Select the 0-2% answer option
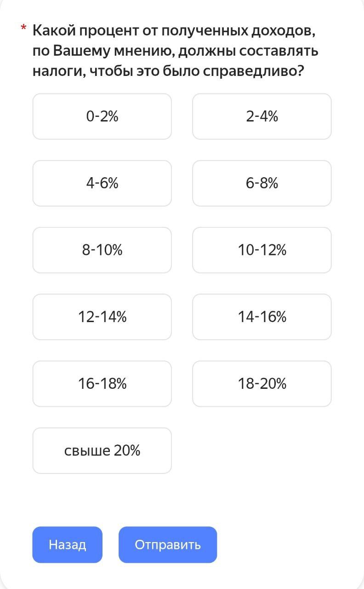The width and height of the screenshot is (364, 589). (102, 116)
